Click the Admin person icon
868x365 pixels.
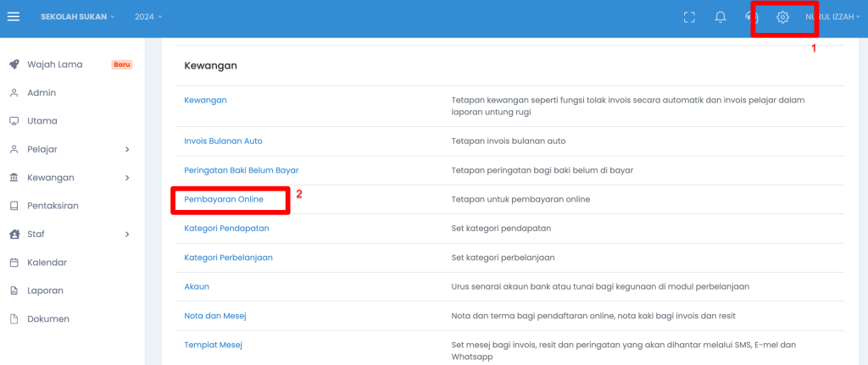[14, 93]
